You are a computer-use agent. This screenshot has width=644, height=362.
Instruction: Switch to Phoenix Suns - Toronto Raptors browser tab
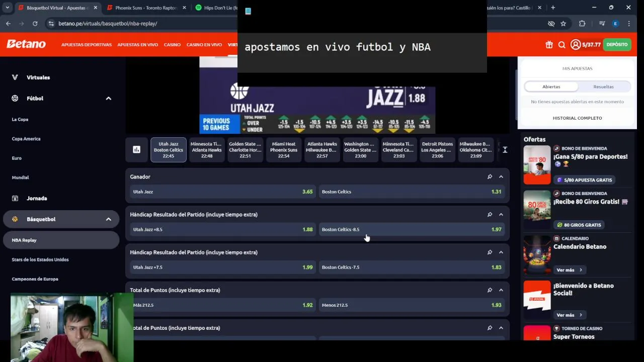click(146, 8)
